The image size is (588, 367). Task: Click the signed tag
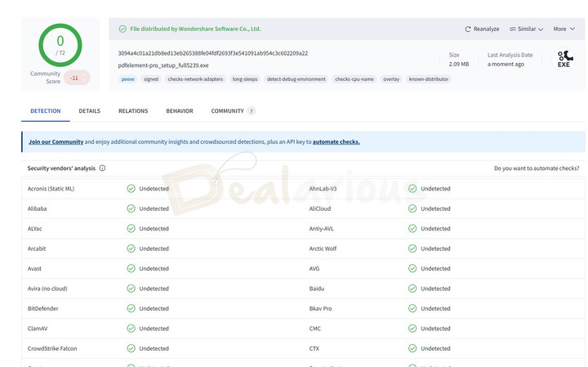(151, 79)
